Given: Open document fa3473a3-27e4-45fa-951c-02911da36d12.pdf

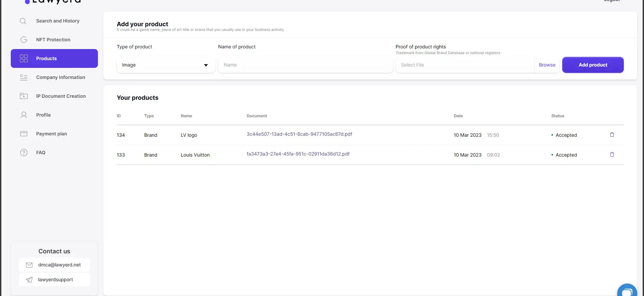Looking at the screenshot, I should pyautogui.click(x=298, y=154).
